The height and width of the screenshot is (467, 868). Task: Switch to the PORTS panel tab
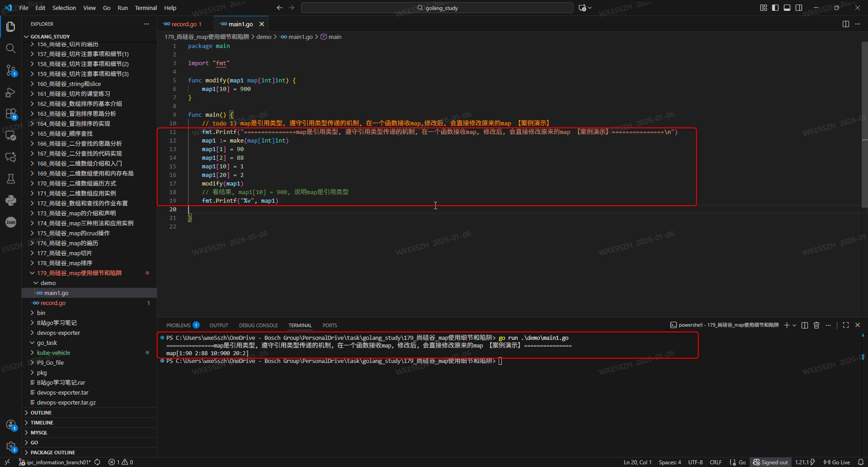click(x=330, y=325)
